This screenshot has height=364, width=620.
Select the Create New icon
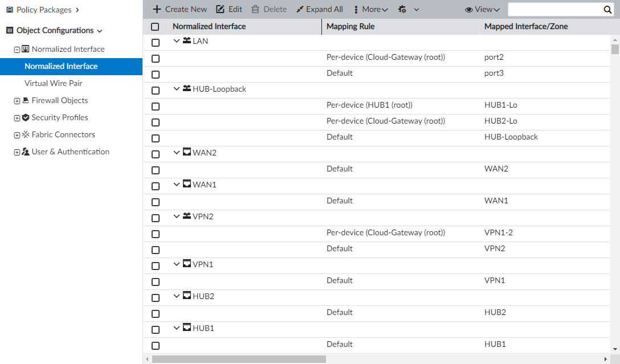[157, 9]
